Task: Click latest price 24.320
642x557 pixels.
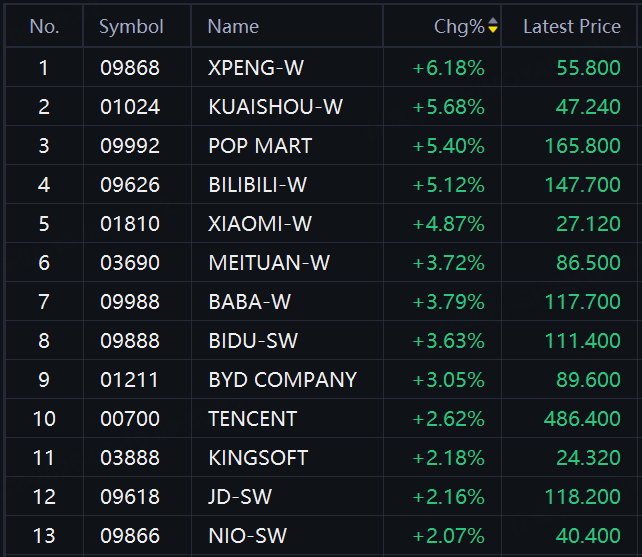Action: (x=588, y=458)
